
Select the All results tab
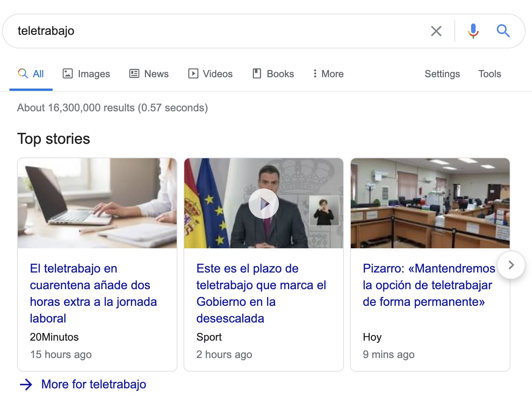[x=31, y=74]
